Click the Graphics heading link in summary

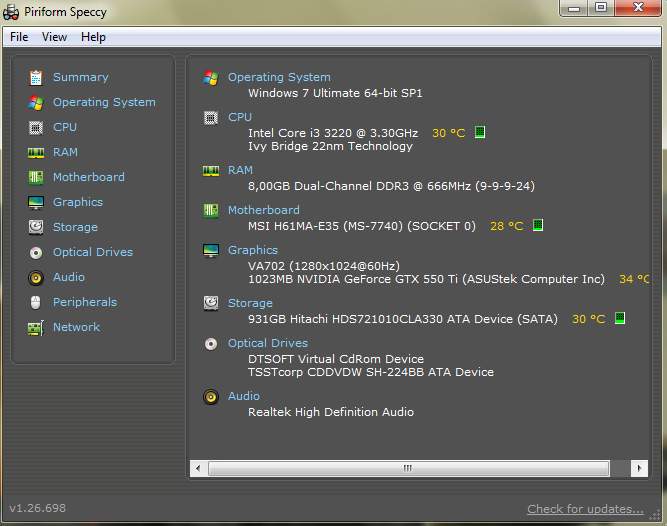click(253, 250)
